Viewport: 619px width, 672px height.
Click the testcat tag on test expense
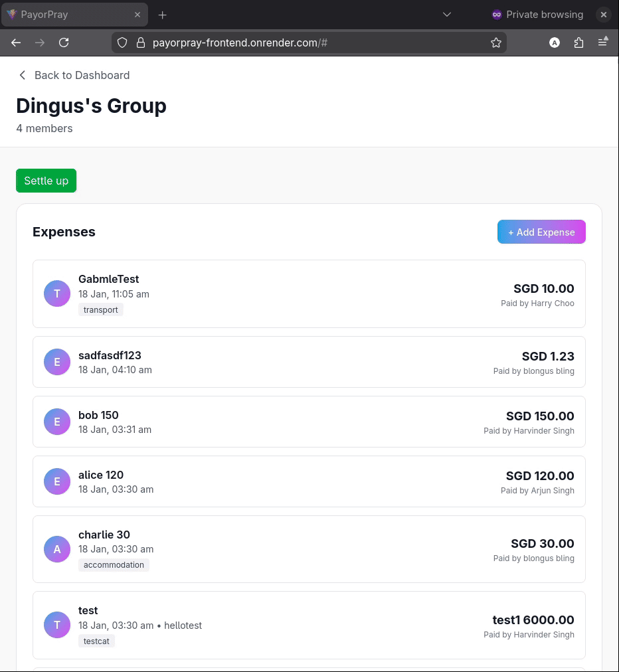(x=96, y=641)
